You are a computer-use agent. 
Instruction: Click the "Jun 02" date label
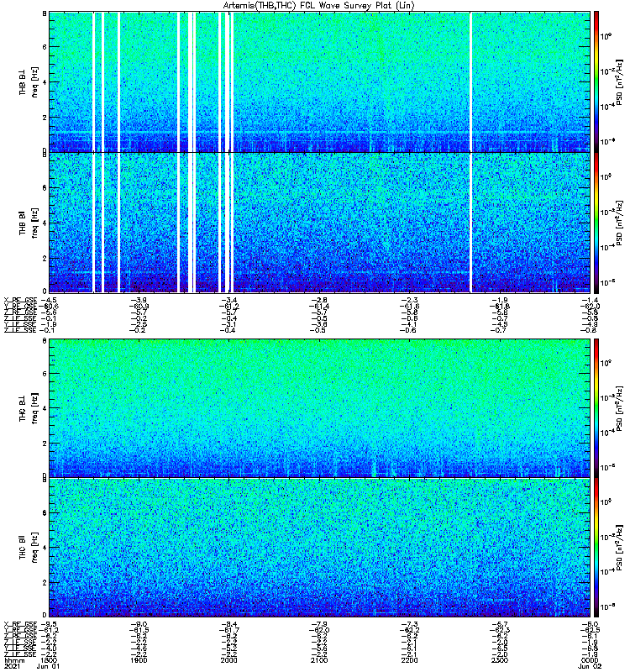(x=590, y=666)
